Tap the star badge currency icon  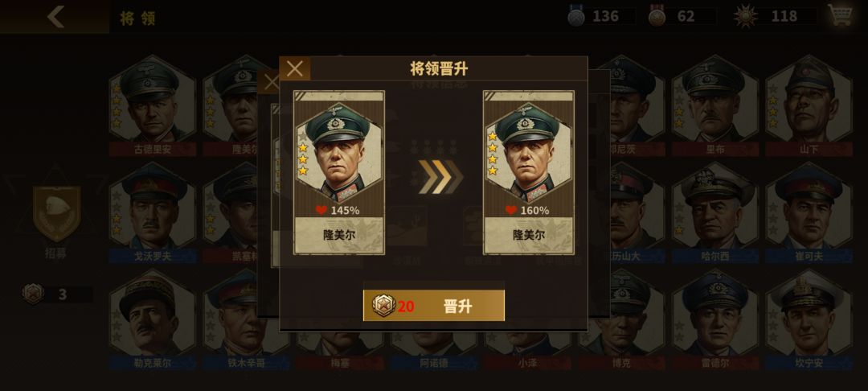point(745,16)
